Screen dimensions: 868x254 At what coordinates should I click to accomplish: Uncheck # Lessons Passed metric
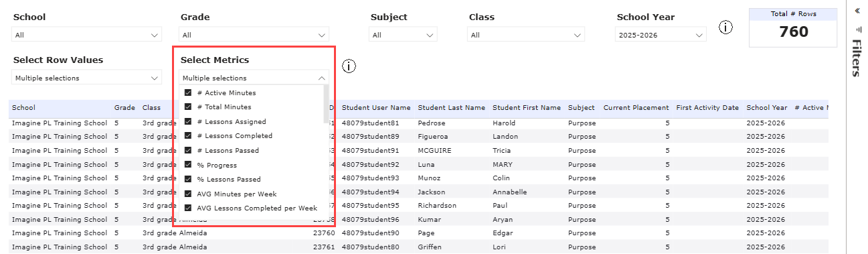[x=188, y=151]
